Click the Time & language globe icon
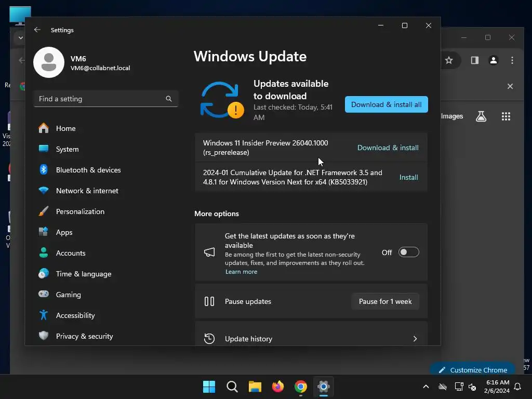 [x=44, y=273]
